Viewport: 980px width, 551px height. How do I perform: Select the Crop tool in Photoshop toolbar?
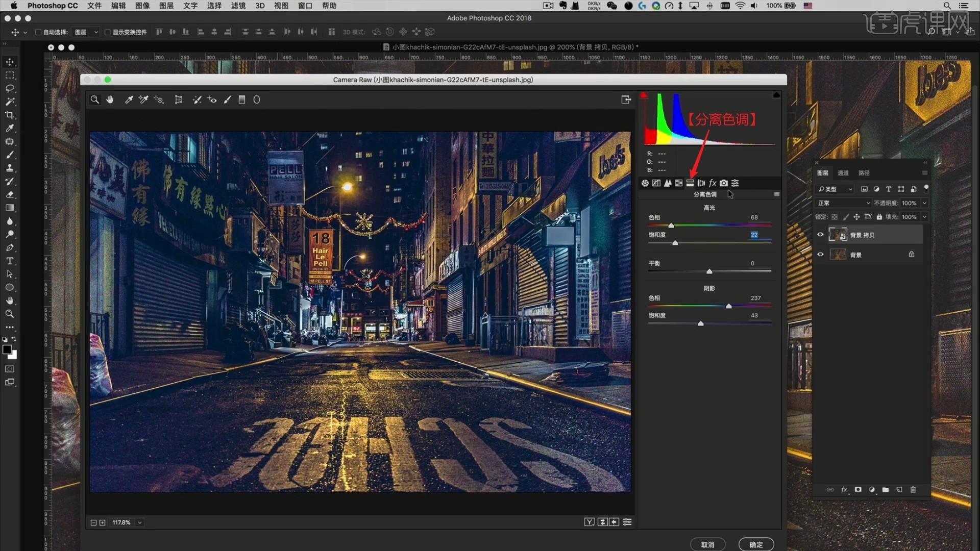pos(10,115)
